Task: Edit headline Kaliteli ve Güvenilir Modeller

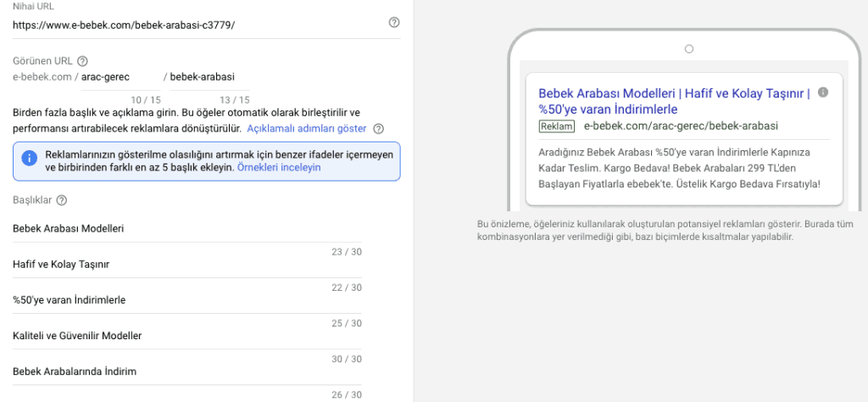Action: pyautogui.click(x=186, y=336)
